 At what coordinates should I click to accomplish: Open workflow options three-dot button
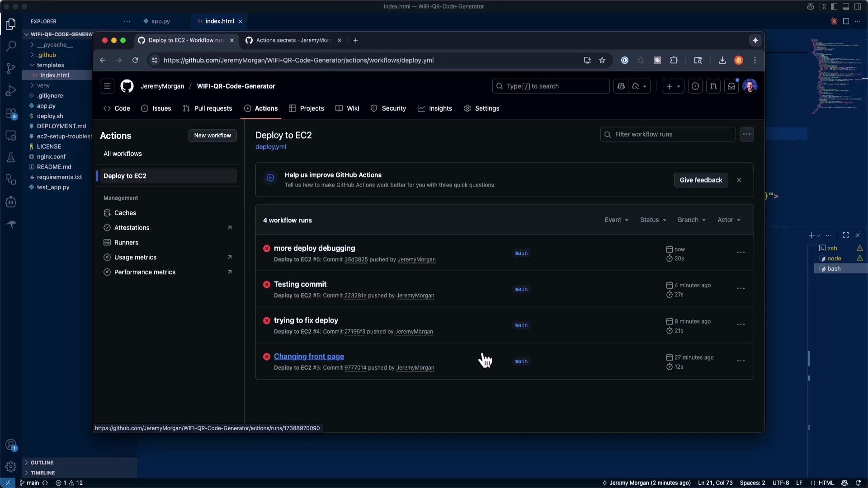(747, 134)
